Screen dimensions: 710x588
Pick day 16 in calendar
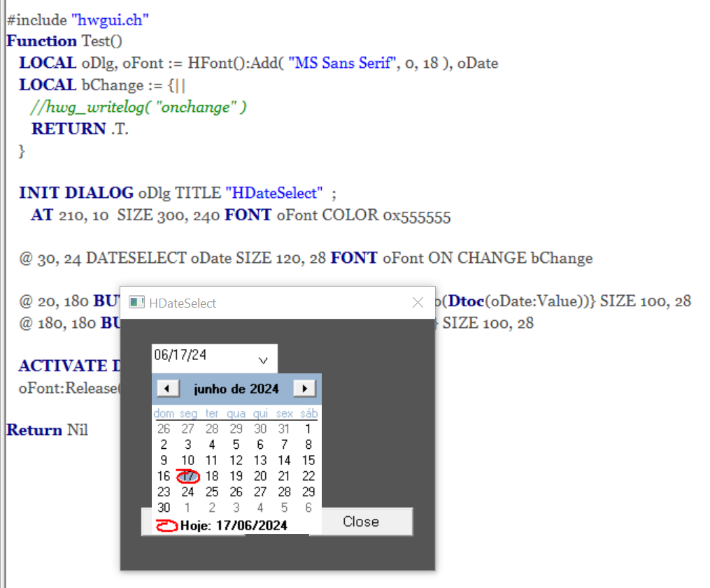[x=164, y=476]
